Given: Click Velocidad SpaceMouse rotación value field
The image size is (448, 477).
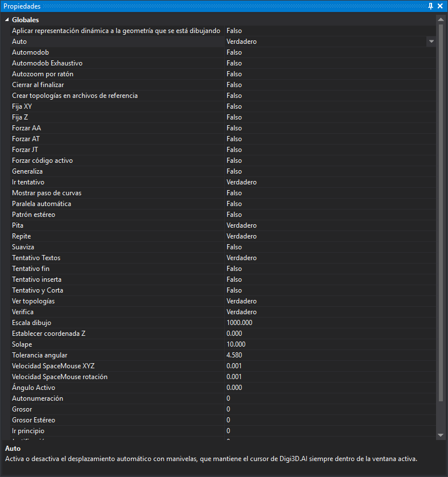Looking at the screenshot, I should [x=330, y=377].
